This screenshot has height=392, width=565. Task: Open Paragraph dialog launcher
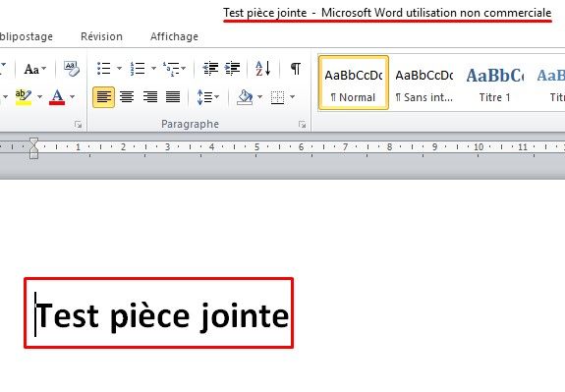[302, 125]
